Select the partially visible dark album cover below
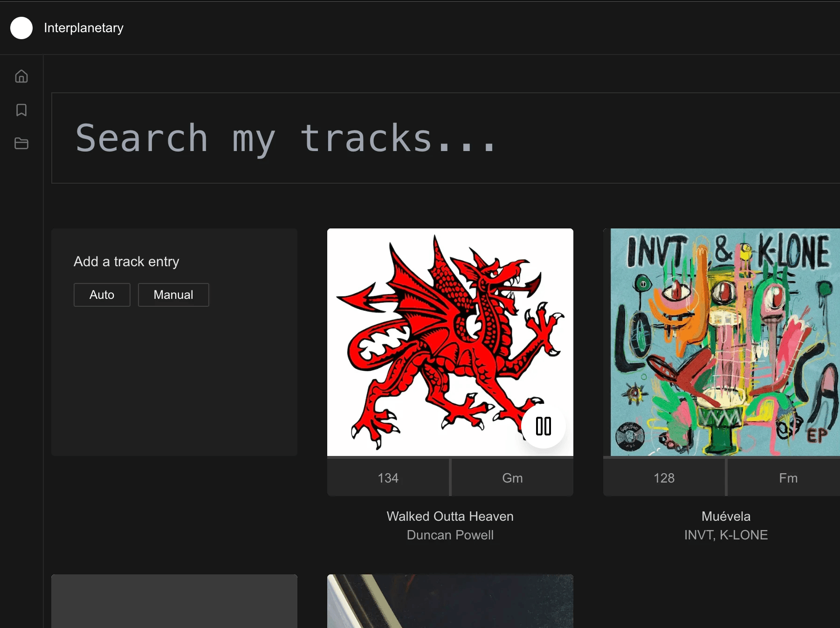This screenshot has height=628, width=840. click(450, 601)
